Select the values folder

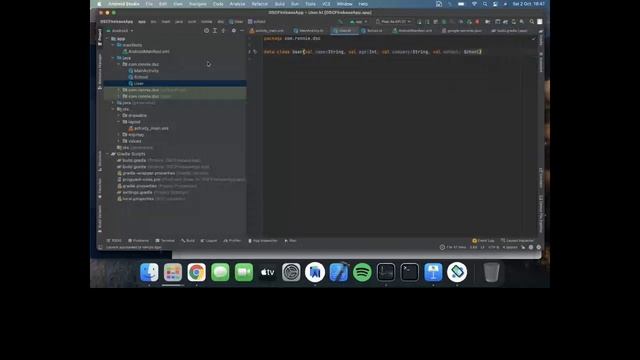[x=132, y=141]
